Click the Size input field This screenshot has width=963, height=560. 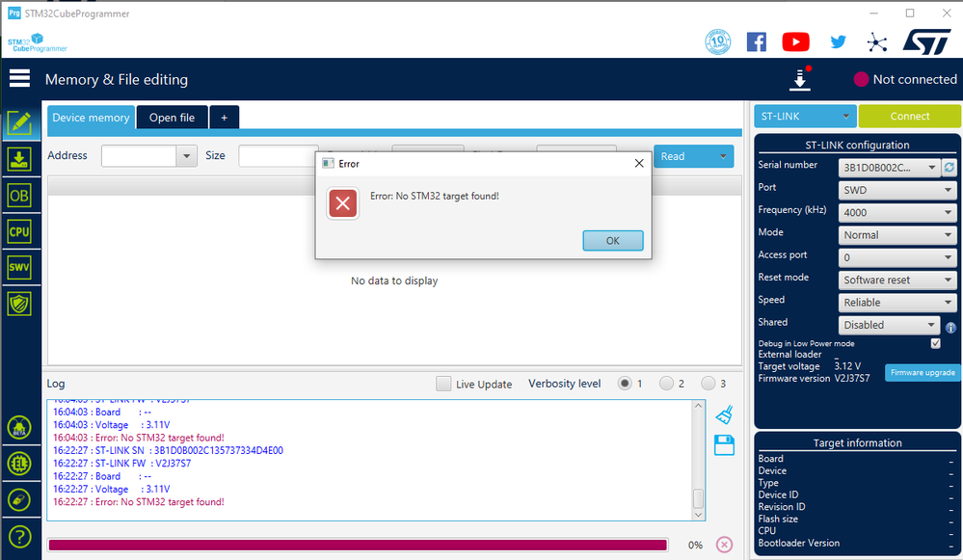[278, 156]
